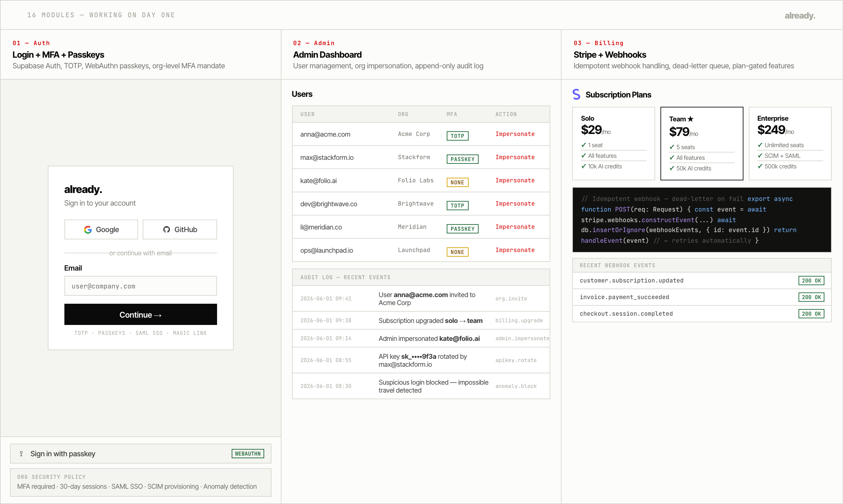This screenshot has width=843, height=504.
Task: Impersonate max@stackform.io
Action: [x=515, y=157]
